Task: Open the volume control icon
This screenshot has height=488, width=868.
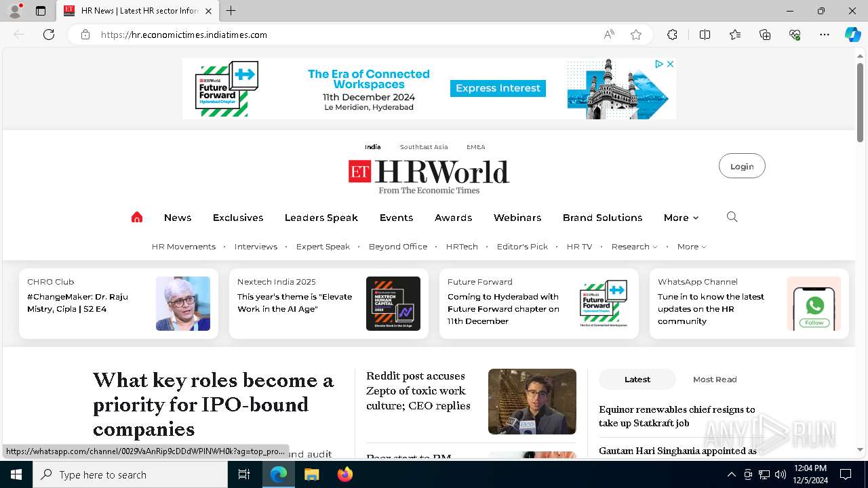Action: pyautogui.click(x=781, y=474)
